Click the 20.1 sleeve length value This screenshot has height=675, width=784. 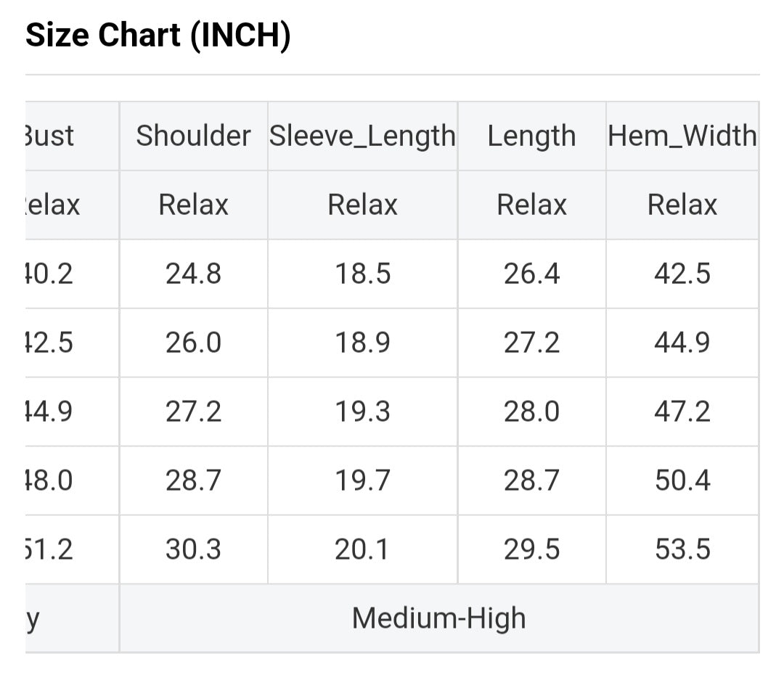coord(362,549)
